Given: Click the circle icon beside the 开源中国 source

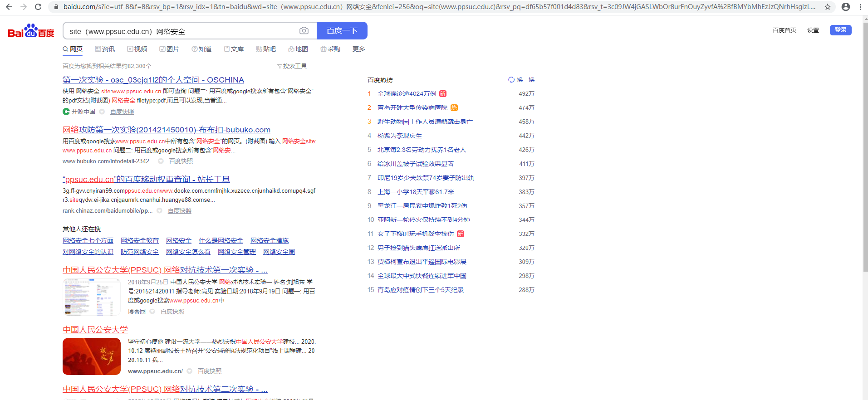Looking at the screenshot, I should click(102, 112).
